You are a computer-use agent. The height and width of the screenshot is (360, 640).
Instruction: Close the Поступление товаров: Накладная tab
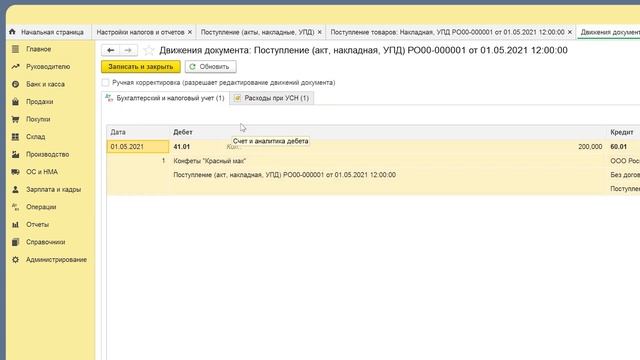click(x=570, y=32)
